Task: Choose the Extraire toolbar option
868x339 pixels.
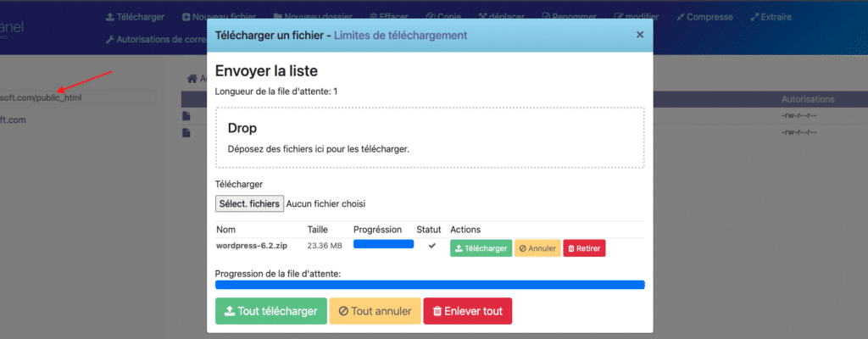Action: coord(771,17)
